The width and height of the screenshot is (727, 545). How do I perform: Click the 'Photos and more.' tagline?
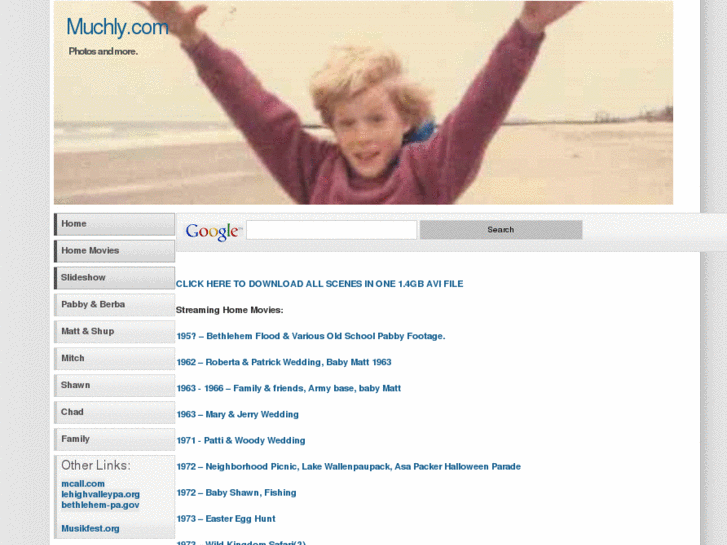click(x=103, y=51)
